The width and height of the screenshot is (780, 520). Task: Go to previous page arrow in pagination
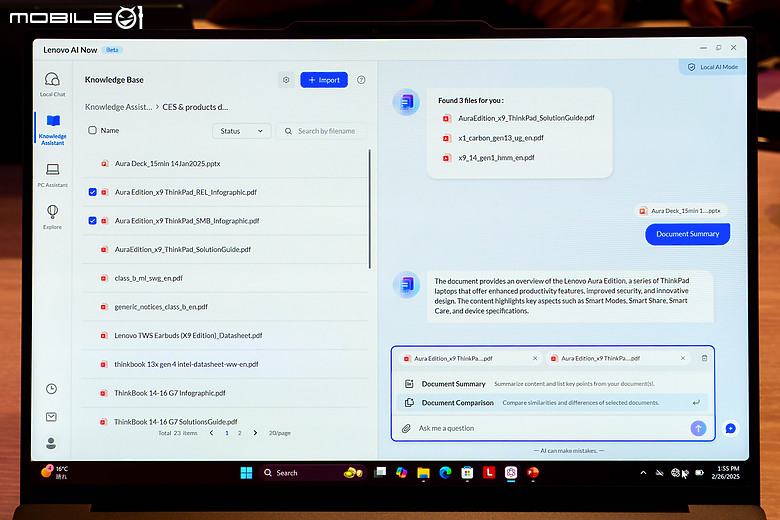click(x=211, y=433)
